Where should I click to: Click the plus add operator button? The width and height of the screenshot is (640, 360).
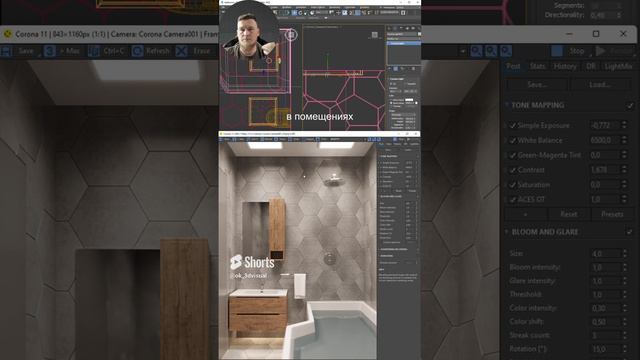(525, 214)
